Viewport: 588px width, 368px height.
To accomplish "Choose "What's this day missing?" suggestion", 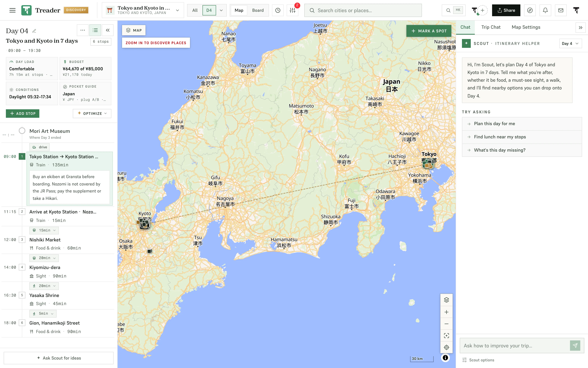I will [x=522, y=150].
